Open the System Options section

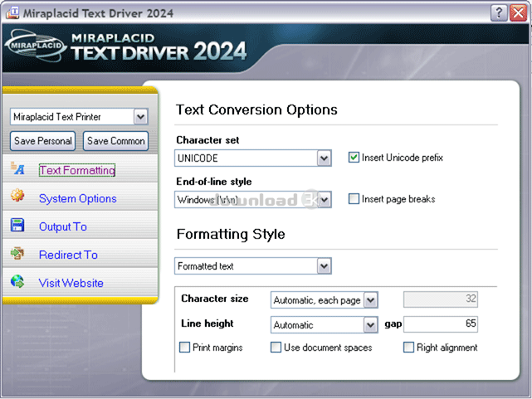(77, 198)
